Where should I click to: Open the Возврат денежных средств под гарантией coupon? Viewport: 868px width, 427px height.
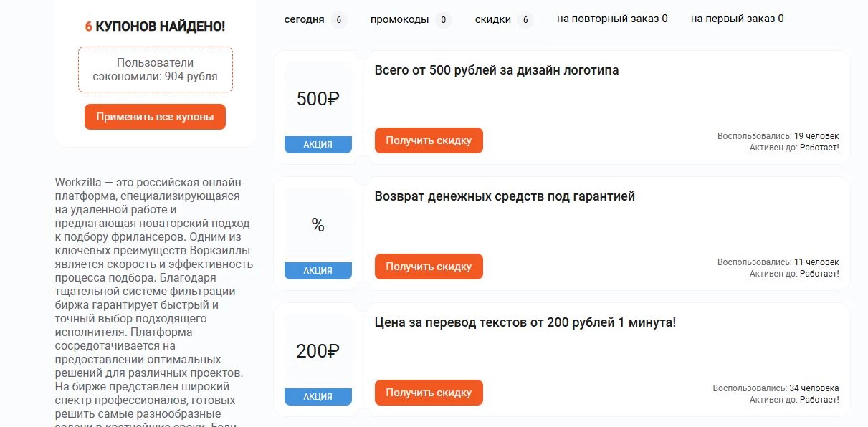click(x=505, y=196)
